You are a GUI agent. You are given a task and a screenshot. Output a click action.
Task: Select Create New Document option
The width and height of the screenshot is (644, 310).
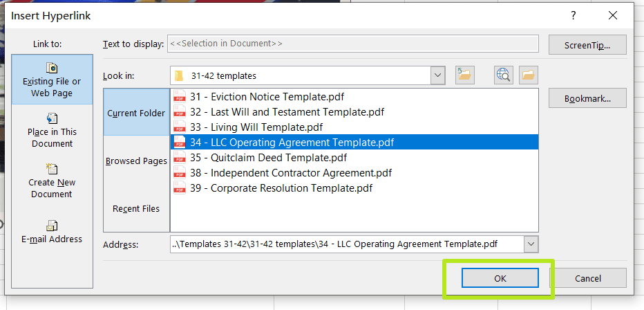tap(52, 181)
